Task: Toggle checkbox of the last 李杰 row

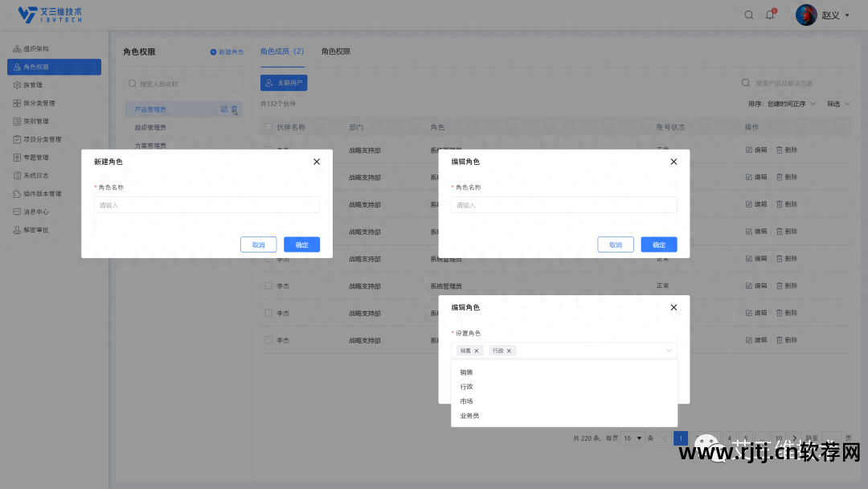Action: click(268, 340)
